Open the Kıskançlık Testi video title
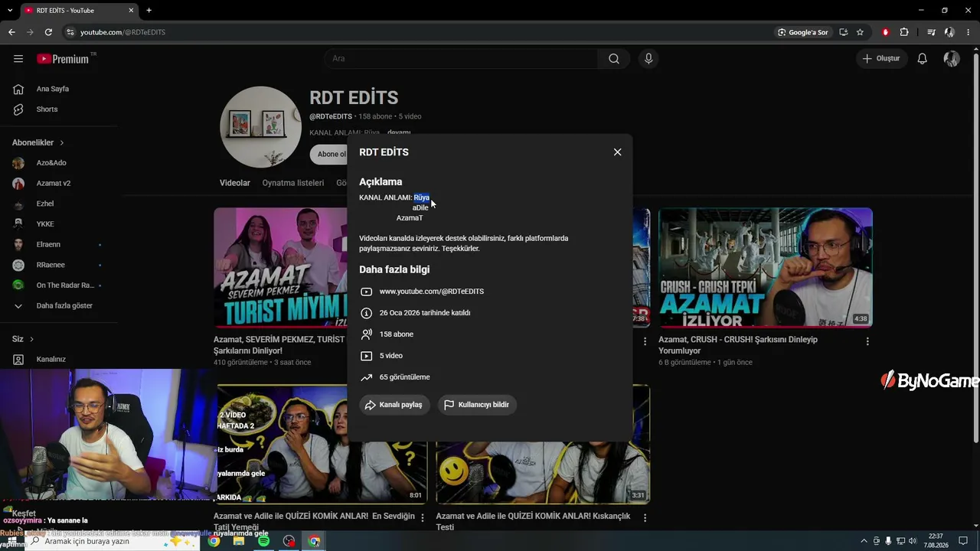Viewport: 980px width, 551px height. pyautogui.click(x=534, y=521)
